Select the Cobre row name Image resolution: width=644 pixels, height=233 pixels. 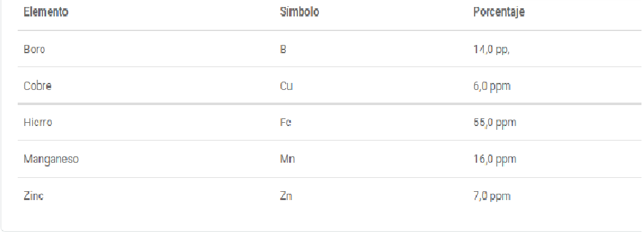(x=37, y=86)
